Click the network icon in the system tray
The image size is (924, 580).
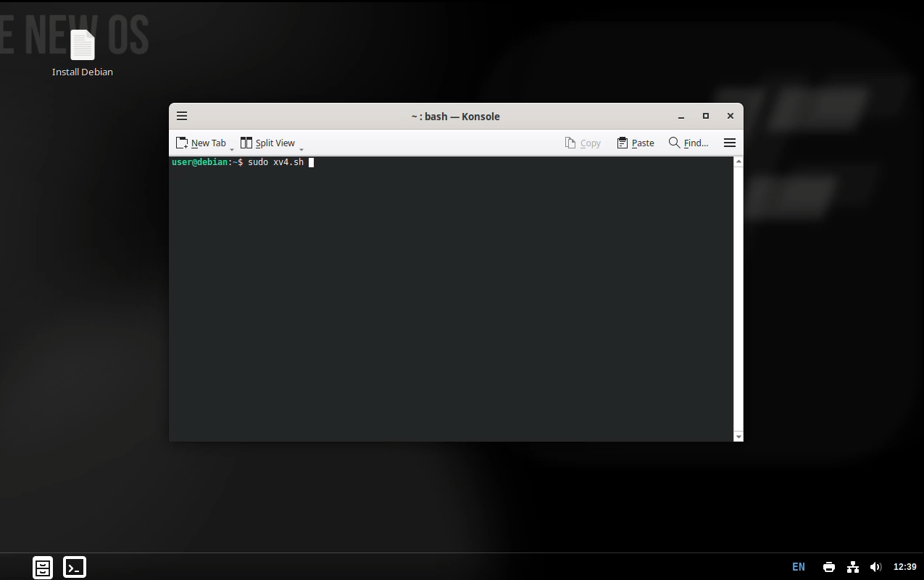(852, 567)
